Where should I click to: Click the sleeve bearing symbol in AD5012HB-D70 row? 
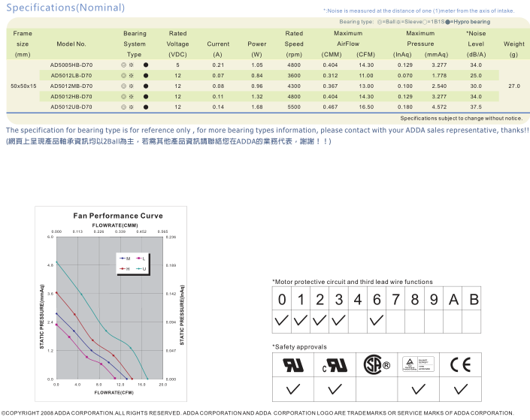pos(131,96)
